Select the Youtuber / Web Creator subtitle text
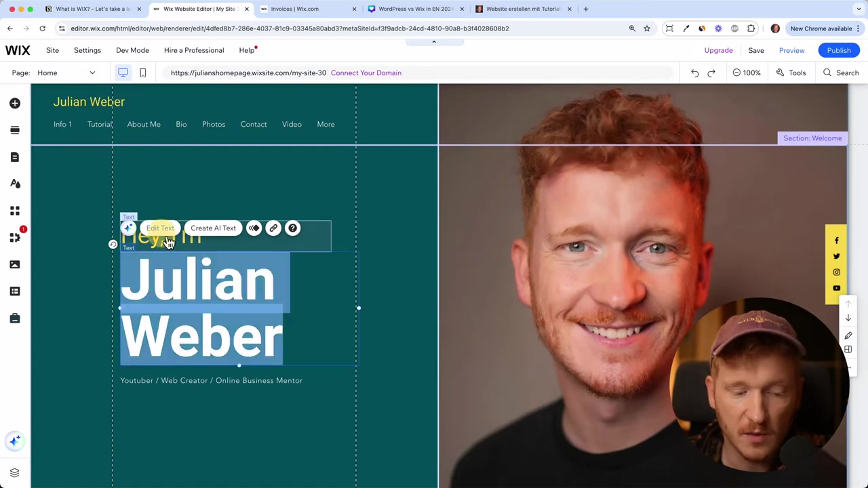Image resolution: width=868 pixels, height=488 pixels. tap(212, 380)
